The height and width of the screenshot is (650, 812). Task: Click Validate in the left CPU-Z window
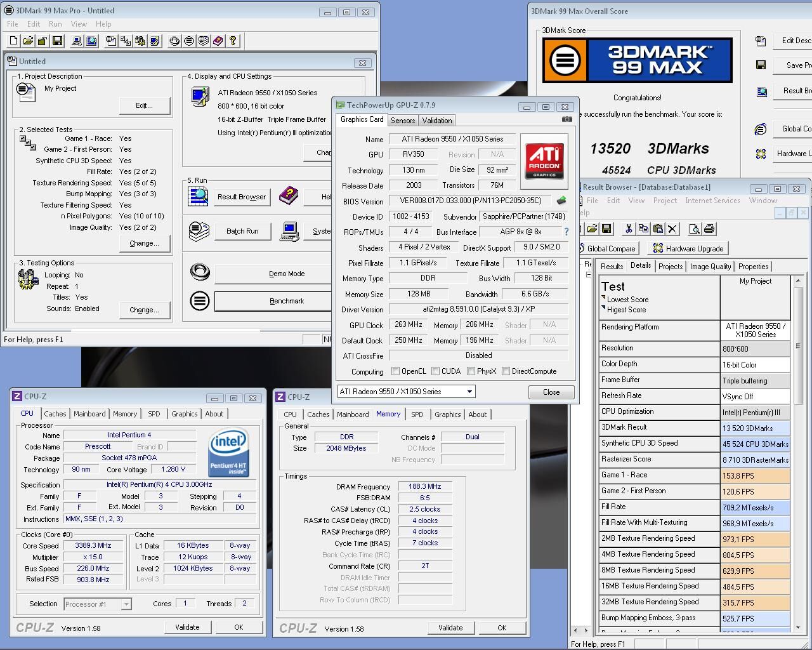pyautogui.click(x=187, y=627)
